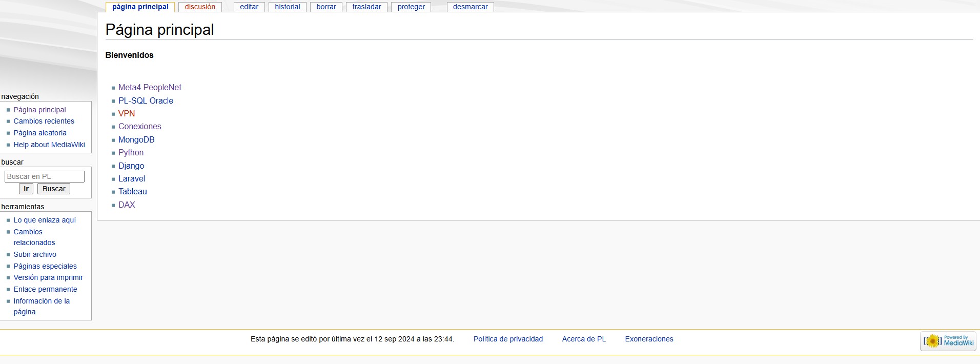Open the Exoneraciones footer link
980x364 pixels.
649,339
